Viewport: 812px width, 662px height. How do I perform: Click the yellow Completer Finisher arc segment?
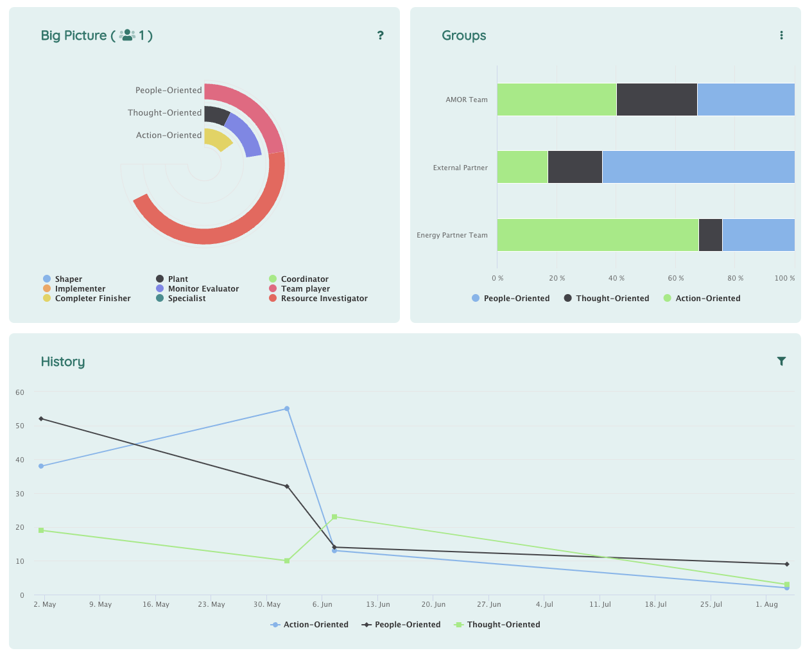click(216, 139)
